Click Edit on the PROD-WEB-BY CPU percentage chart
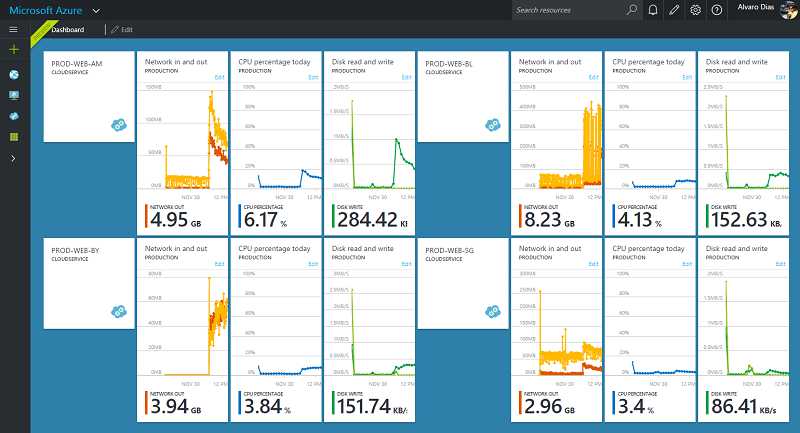This screenshot has width=800, height=433. (x=313, y=264)
